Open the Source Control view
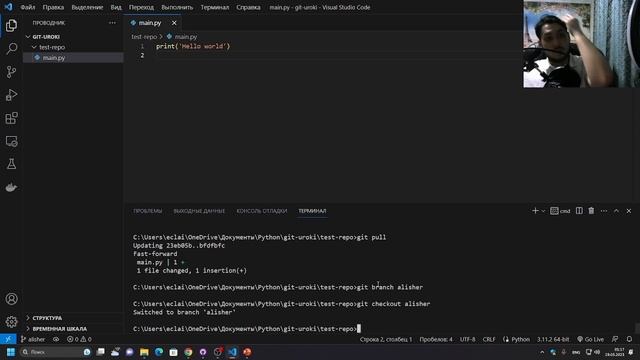Screen dimensions: 640x360 [11, 72]
